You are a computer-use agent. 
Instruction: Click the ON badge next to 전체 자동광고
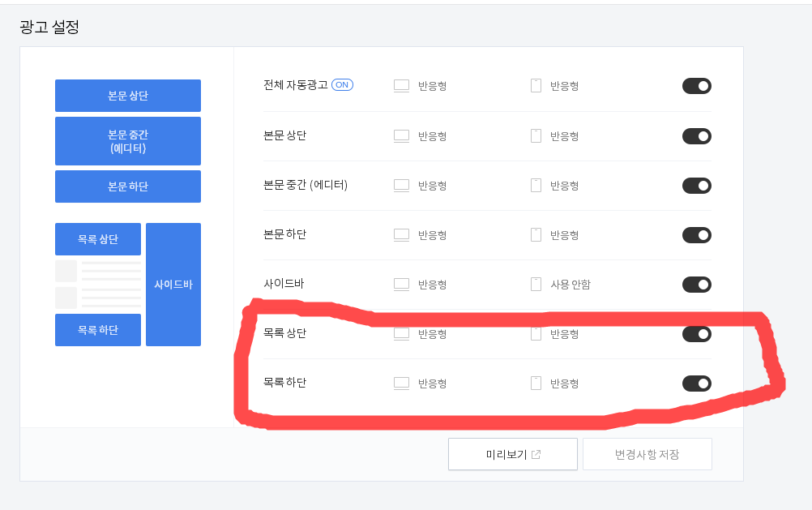(342, 85)
